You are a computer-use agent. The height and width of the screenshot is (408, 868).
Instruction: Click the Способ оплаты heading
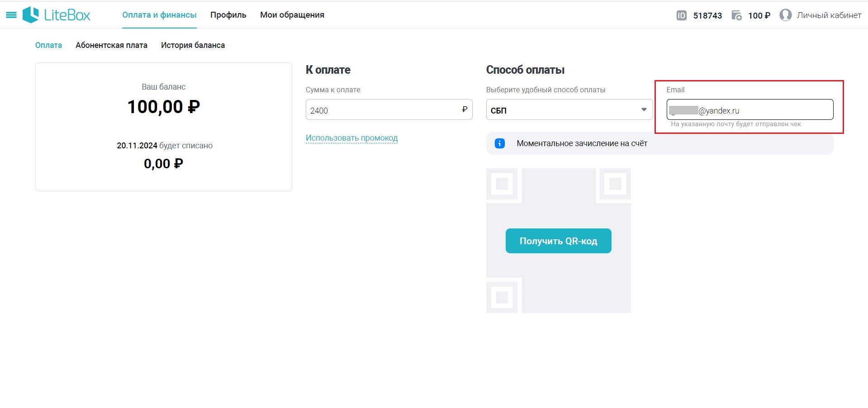pyautogui.click(x=525, y=70)
